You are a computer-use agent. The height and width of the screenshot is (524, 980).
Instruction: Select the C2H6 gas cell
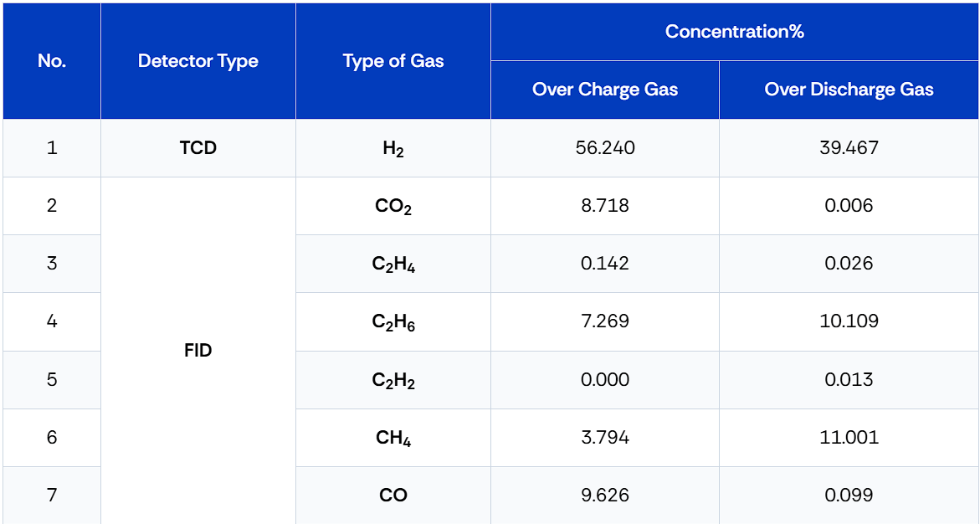[393, 322]
